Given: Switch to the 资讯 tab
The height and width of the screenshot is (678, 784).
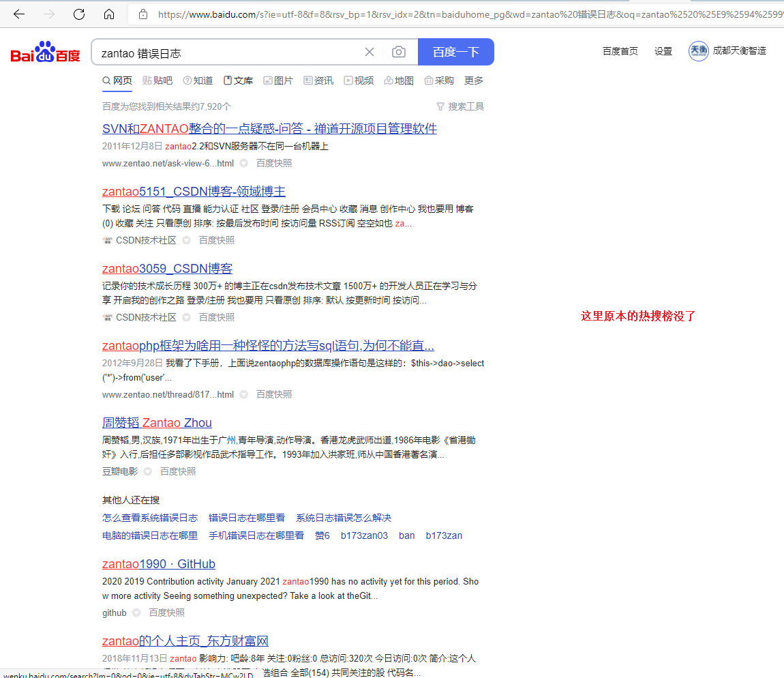Looking at the screenshot, I should pyautogui.click(x=318, y=80).
